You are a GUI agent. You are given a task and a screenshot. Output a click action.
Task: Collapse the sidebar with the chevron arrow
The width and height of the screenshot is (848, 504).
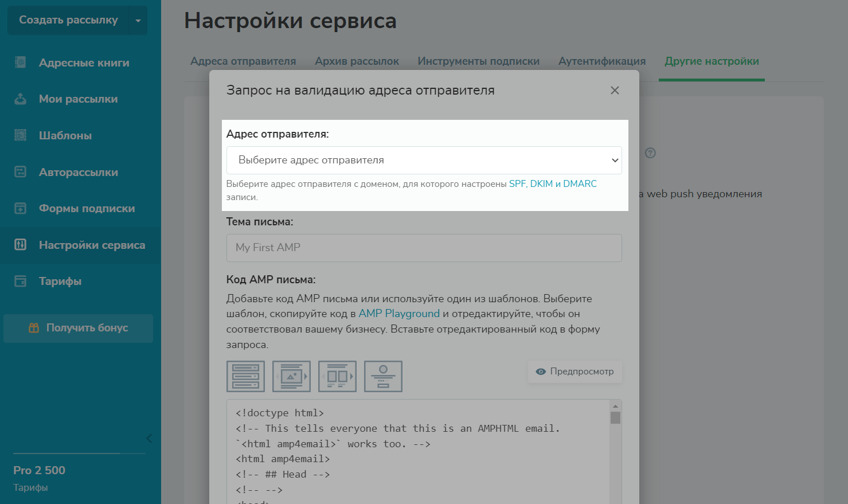[149, 439]
